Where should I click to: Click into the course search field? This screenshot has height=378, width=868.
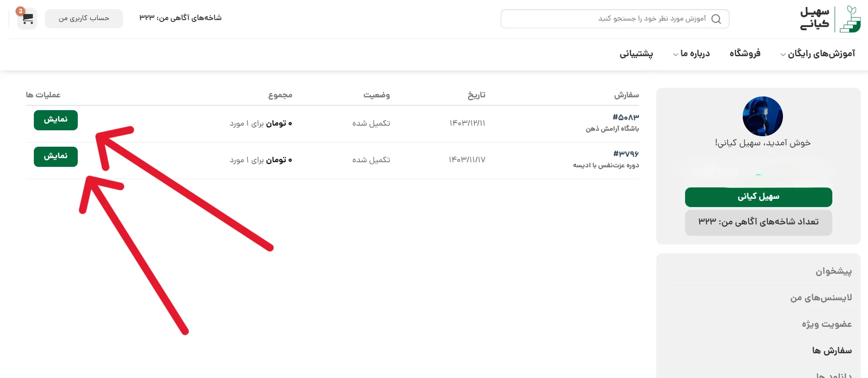click(x=608, y=19)
